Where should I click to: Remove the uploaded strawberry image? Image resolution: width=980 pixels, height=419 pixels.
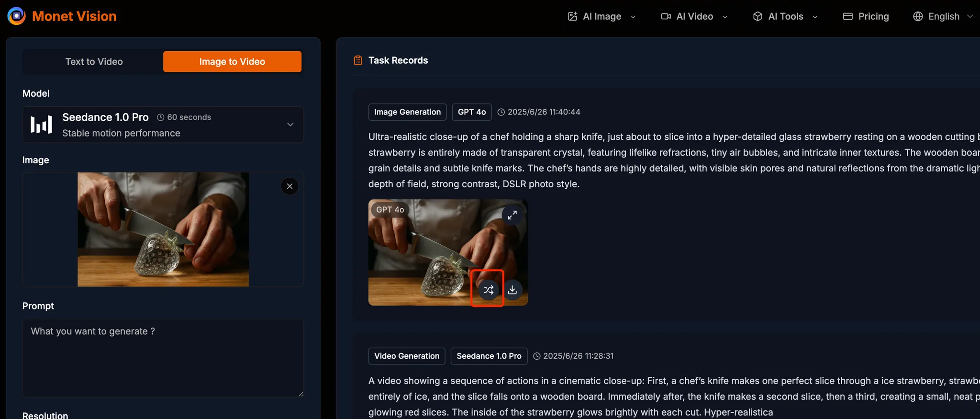pos(290,186)
